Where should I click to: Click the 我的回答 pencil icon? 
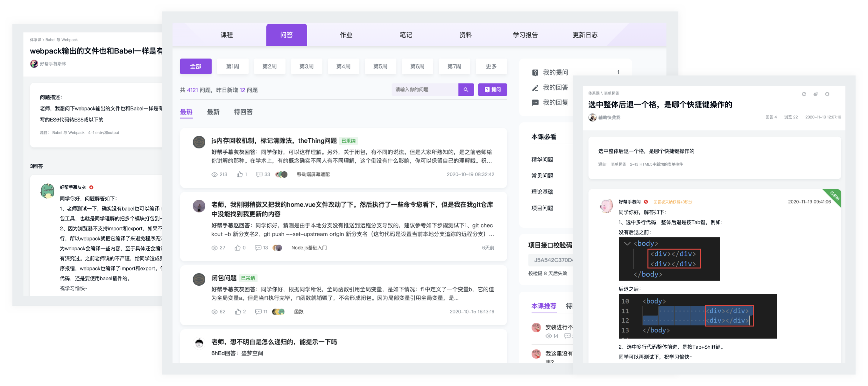535,88
